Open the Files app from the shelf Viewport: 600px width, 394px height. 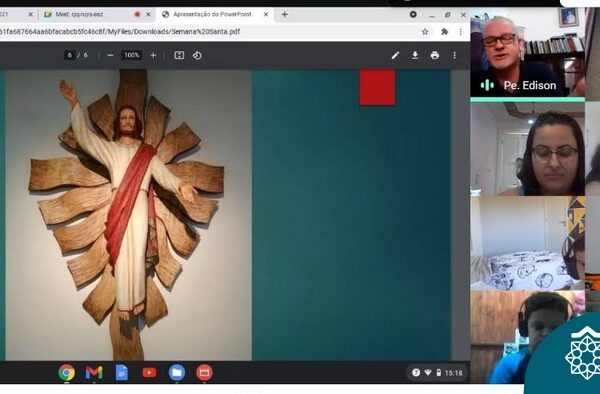[177, 372]
